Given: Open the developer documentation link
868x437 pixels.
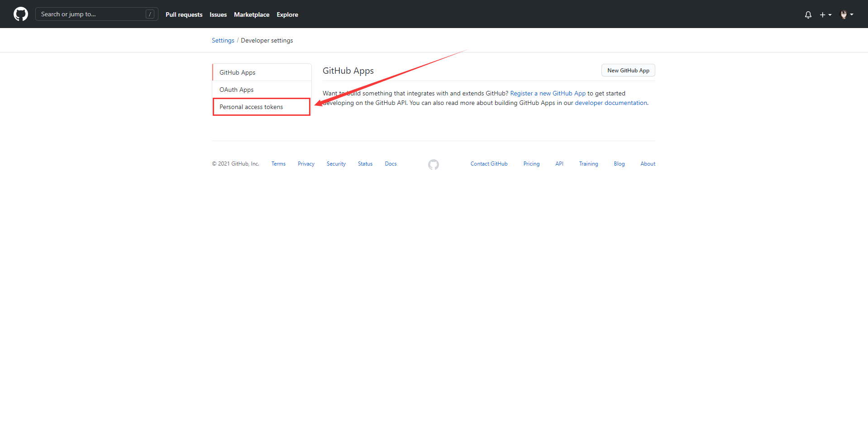Looking at the screenshot, I should 611,103.
